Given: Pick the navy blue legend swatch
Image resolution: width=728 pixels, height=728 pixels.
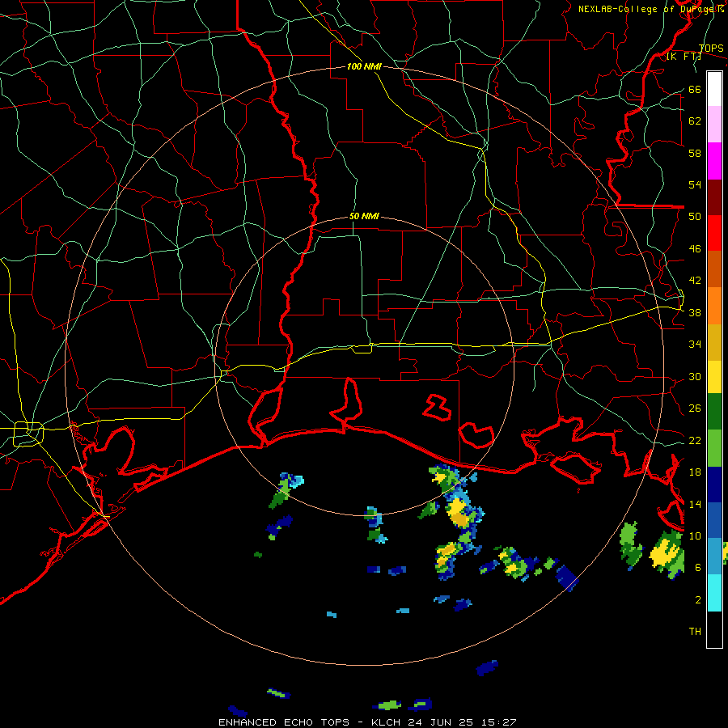Looking at the screenshot, I should [x=714, y=485].
